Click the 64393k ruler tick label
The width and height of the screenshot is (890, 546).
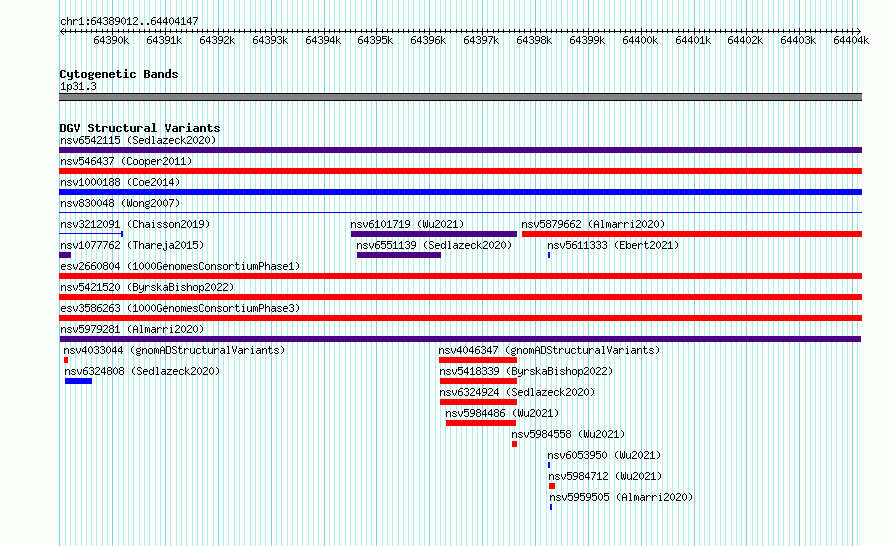point(270,40)
